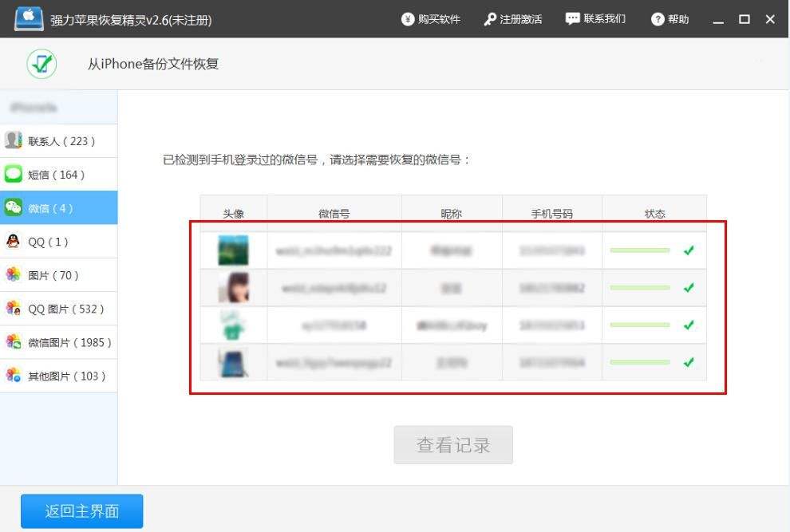
Task: Select 其他图片 (103) category
Action: (x=58, y=376)
